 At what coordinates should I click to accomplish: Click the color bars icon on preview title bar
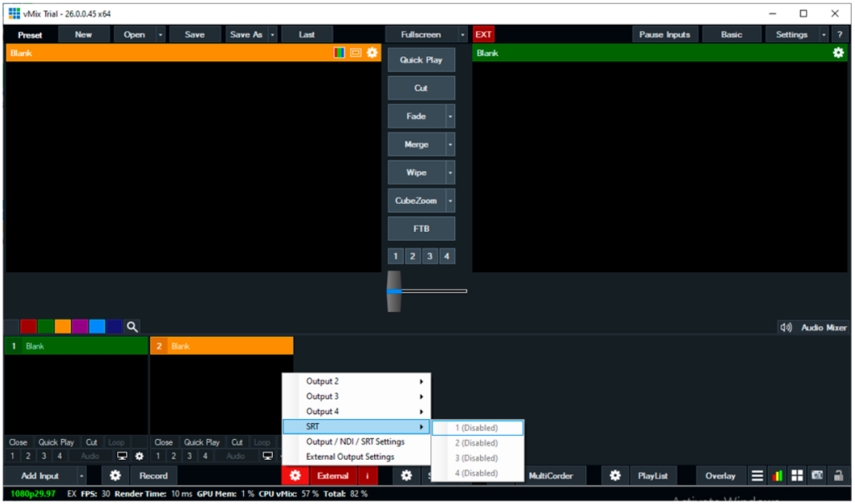point(339,53)
